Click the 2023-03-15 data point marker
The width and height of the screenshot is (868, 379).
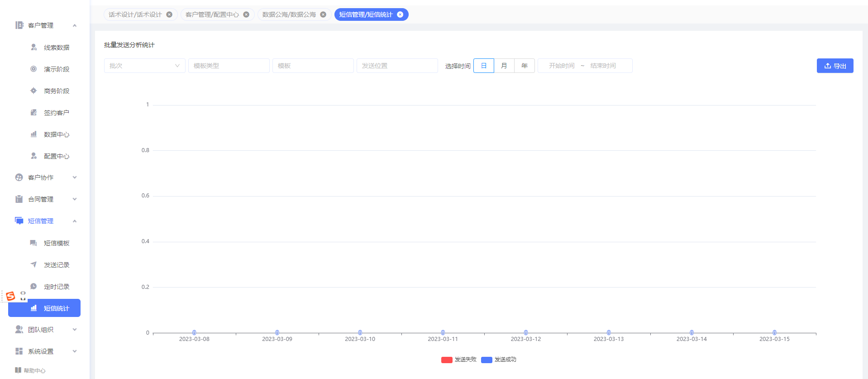tap(774, 332)
